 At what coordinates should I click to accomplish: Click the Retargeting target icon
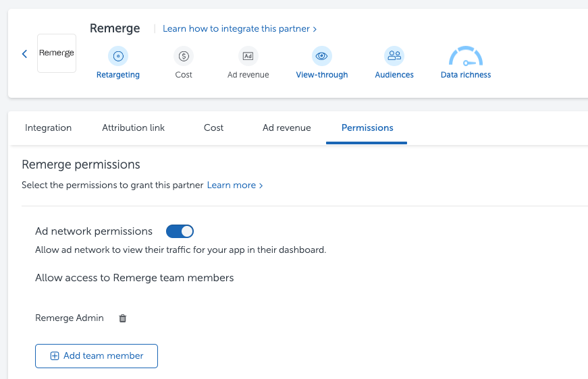tap(118, 56)
